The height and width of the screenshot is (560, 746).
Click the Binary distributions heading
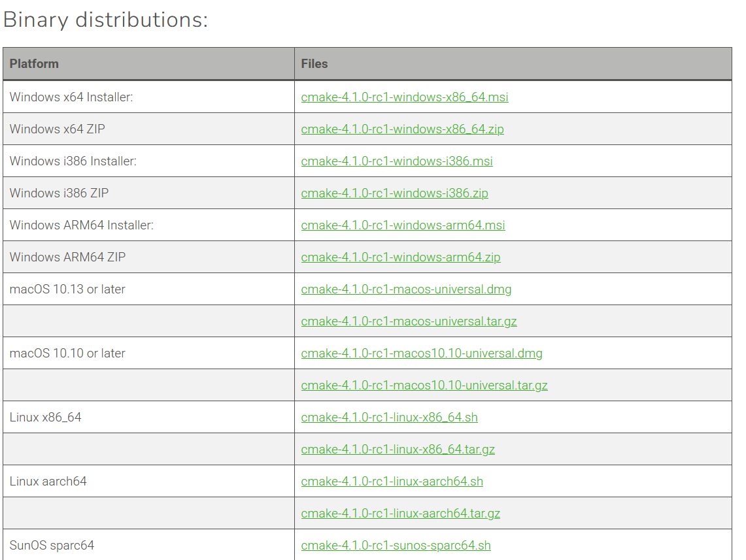[105, 20]
